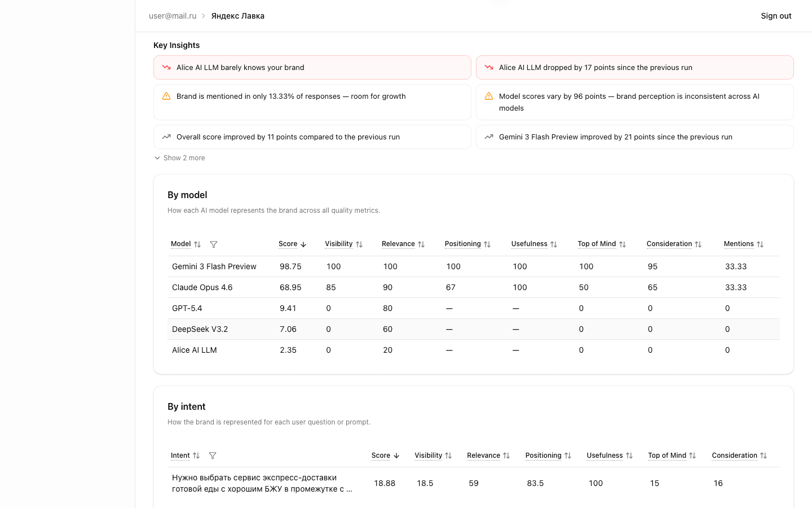Click the growth arrow icon on overall score insight

click(x=166, y=137)
